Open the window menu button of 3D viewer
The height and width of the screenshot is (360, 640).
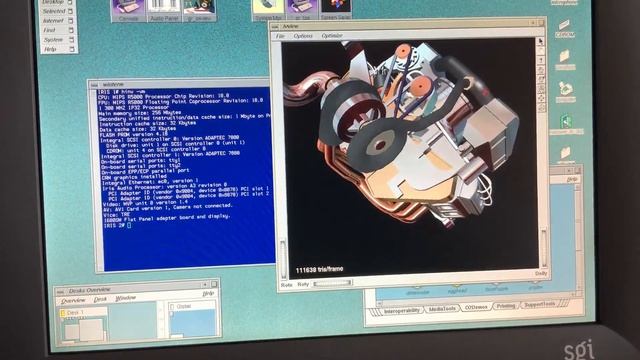tap(276, 27)
